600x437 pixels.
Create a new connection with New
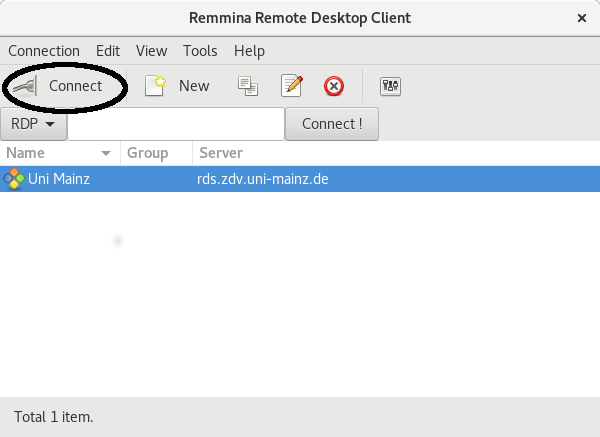coord(177,86)
